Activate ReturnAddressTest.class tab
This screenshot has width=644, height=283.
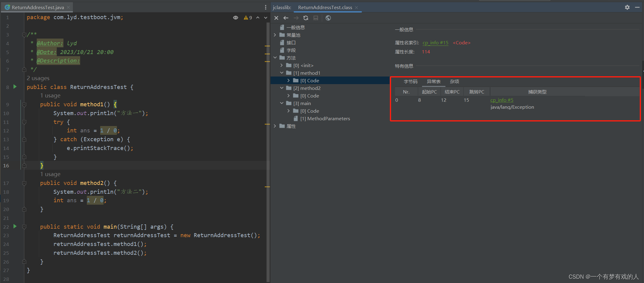tap(325, 7)
